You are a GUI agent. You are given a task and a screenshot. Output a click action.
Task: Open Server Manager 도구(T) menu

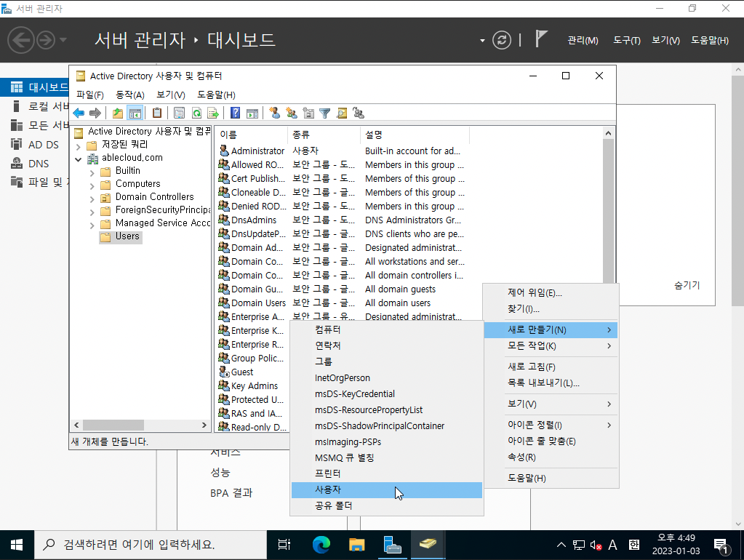coord(627,40)
